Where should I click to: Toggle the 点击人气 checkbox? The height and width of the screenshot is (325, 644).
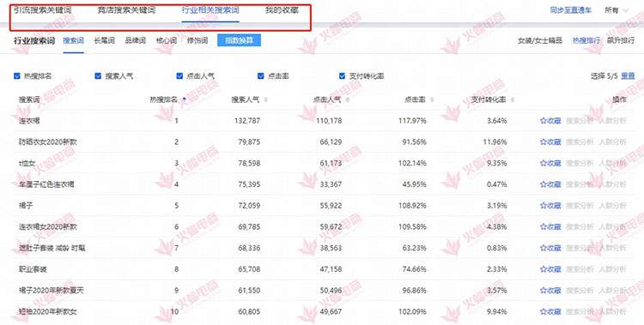point(179,76)
